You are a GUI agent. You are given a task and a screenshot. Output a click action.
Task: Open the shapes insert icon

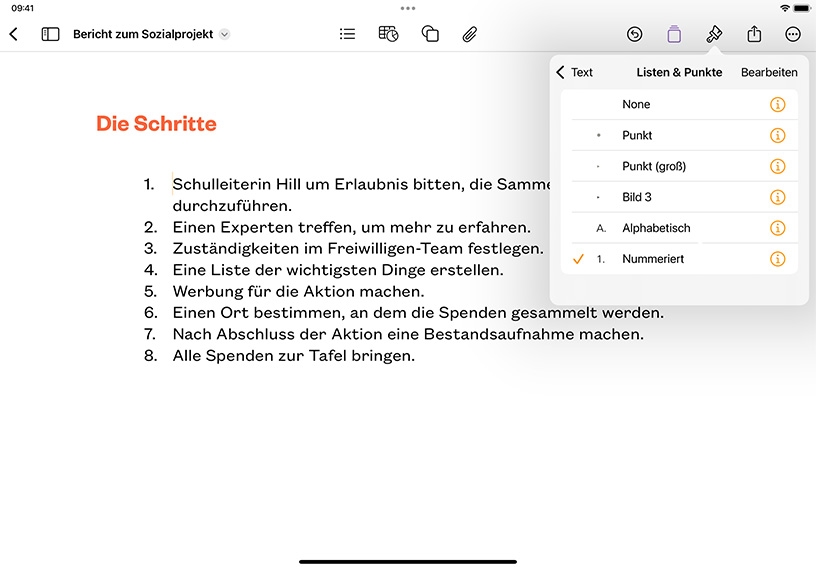pyautogui.click(x=430, y=34)
